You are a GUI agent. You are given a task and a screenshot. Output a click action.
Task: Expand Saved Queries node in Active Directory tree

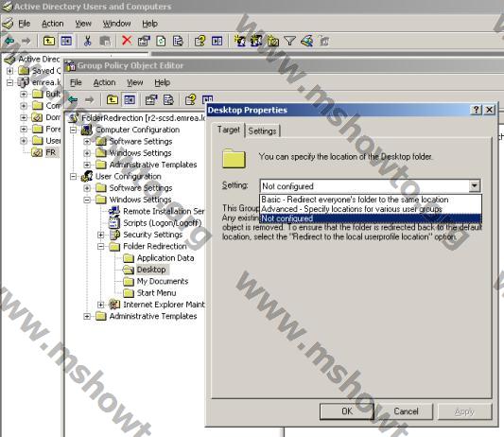pyautogui.click(x=9, y=70)
